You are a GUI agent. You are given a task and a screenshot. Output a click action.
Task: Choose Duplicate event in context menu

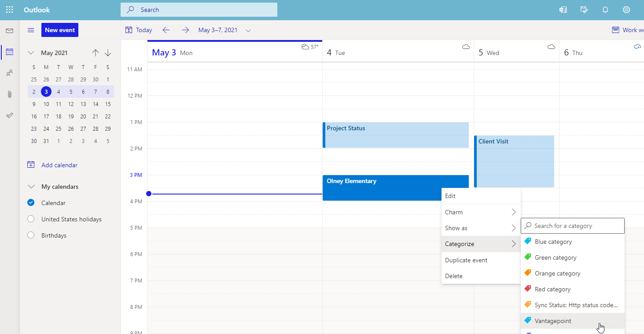(x=481, y=260)
